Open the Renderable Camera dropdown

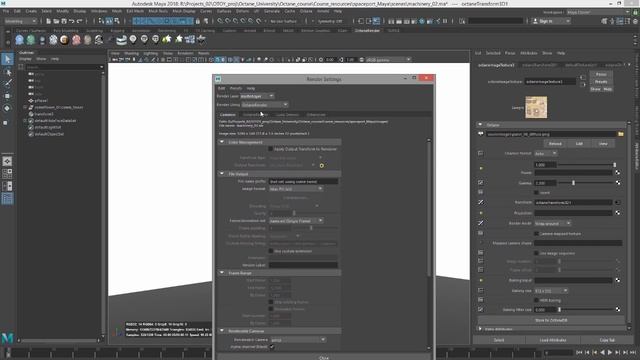[298, 340]
